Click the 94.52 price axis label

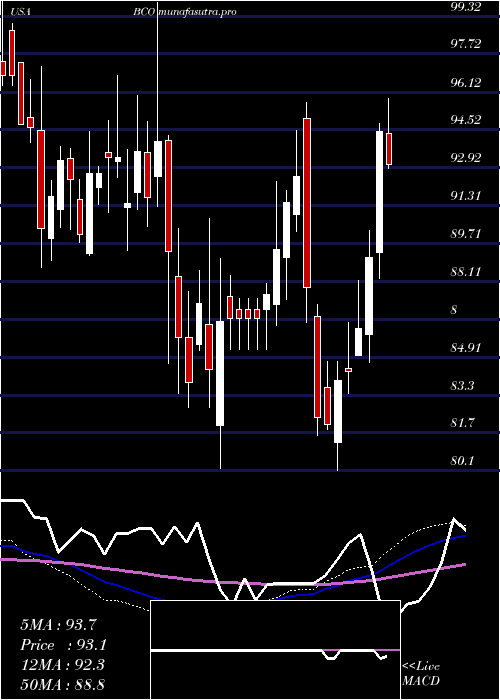click(x=466, y=120)
